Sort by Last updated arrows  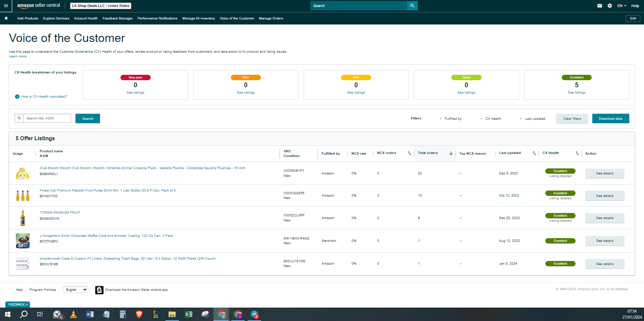coord(534,153)
